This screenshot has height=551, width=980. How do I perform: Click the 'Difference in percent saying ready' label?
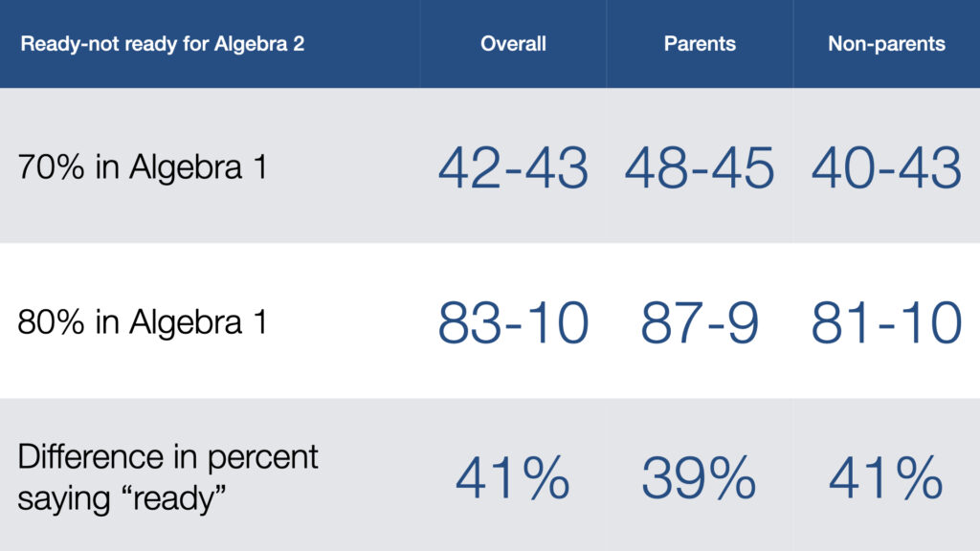tap(167, 478)
